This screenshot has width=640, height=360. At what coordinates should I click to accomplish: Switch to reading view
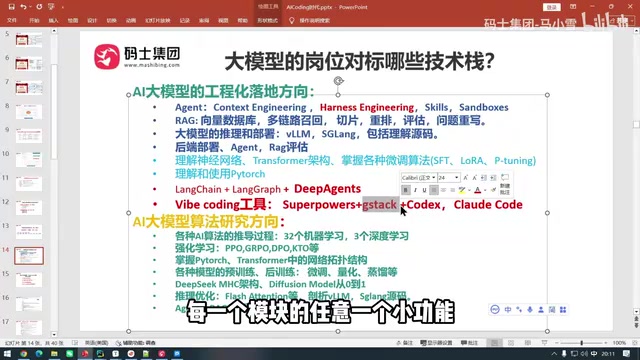pos(528,343)
